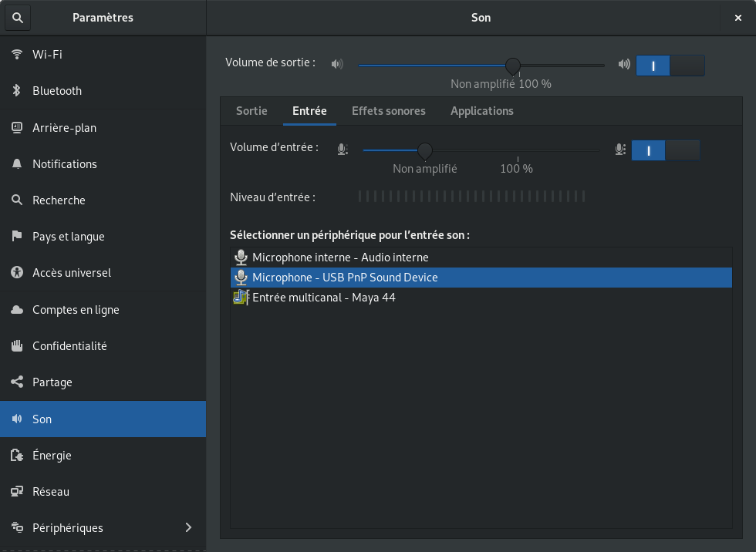756x552 pixels.
Task: Click the Bluetooth icon in sidebar
Action: (x=17, y=91)
